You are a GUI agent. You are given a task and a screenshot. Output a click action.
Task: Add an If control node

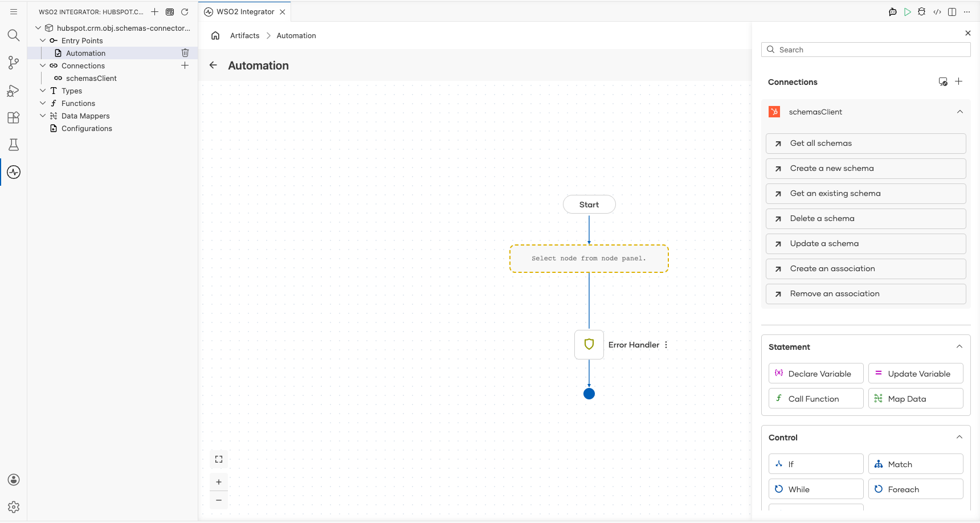pos(816,464)
